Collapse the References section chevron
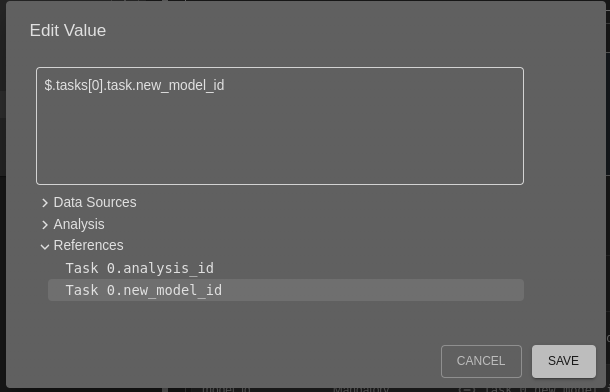The image size is (610, 392). click(45, 246)
